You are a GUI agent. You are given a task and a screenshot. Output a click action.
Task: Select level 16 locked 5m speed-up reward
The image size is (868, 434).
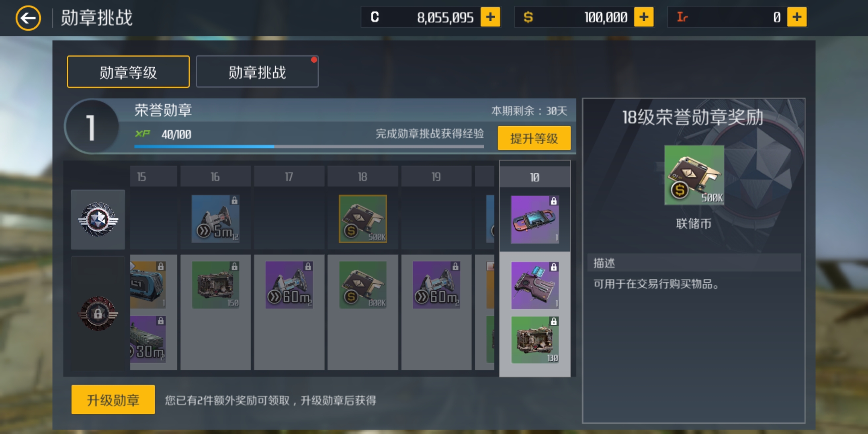(x=215, y=219)
